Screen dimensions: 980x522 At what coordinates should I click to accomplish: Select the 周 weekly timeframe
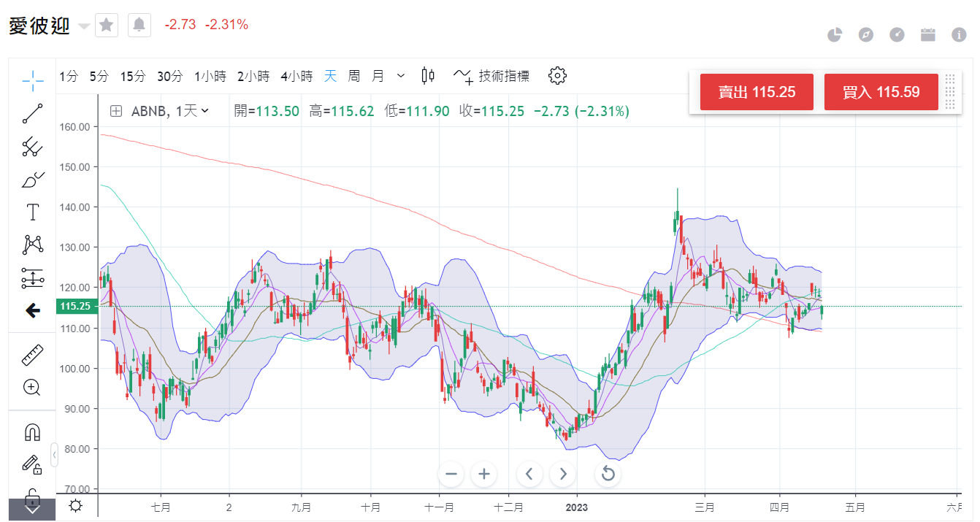tap(354, 76)
